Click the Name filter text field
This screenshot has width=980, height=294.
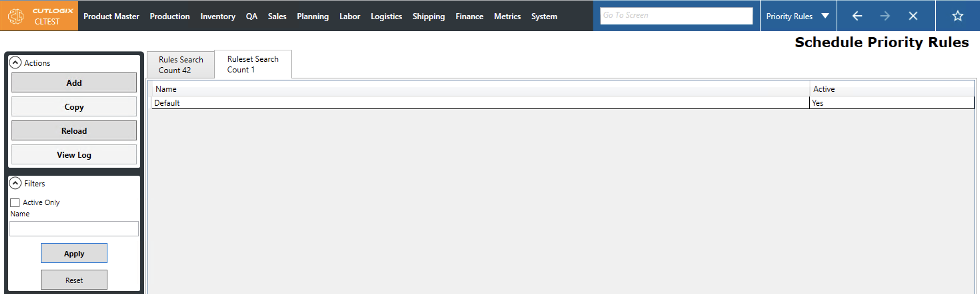pos(74,229)
